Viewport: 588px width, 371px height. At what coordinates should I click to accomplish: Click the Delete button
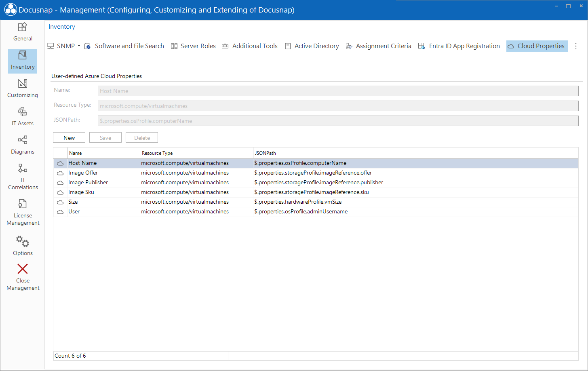tap(142, 138)
